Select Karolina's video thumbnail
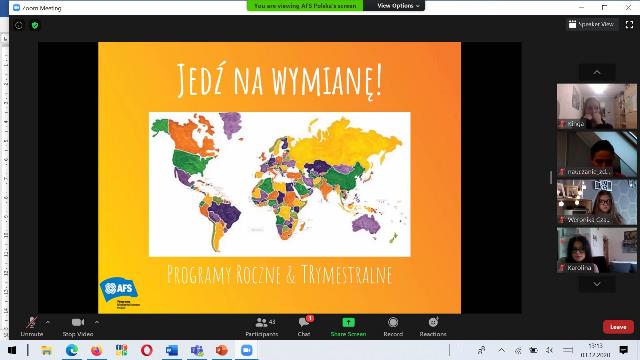The height and width of the screenshot is (360, 640). click(x=597, y=250)
